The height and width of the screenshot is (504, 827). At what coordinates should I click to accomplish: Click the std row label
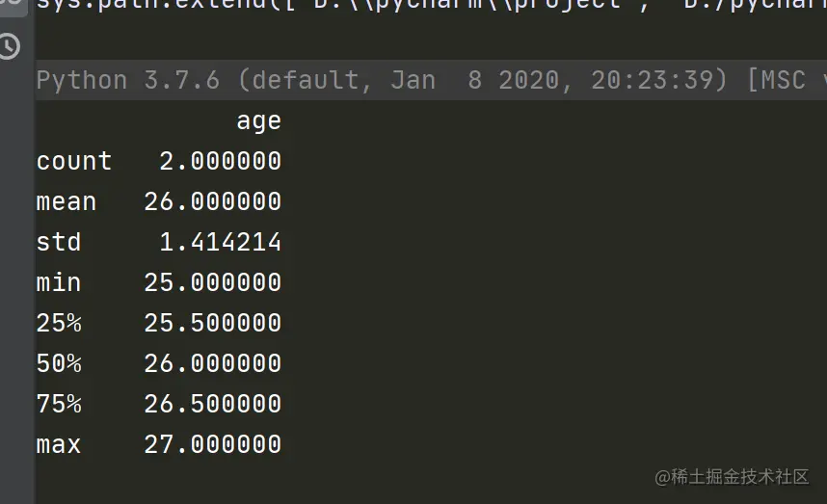59,242
